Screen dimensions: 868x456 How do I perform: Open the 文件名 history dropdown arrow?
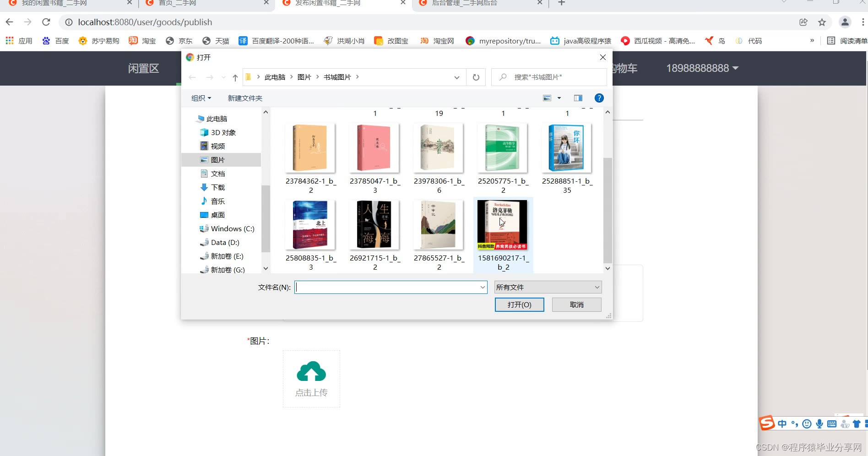pos(483,287)
